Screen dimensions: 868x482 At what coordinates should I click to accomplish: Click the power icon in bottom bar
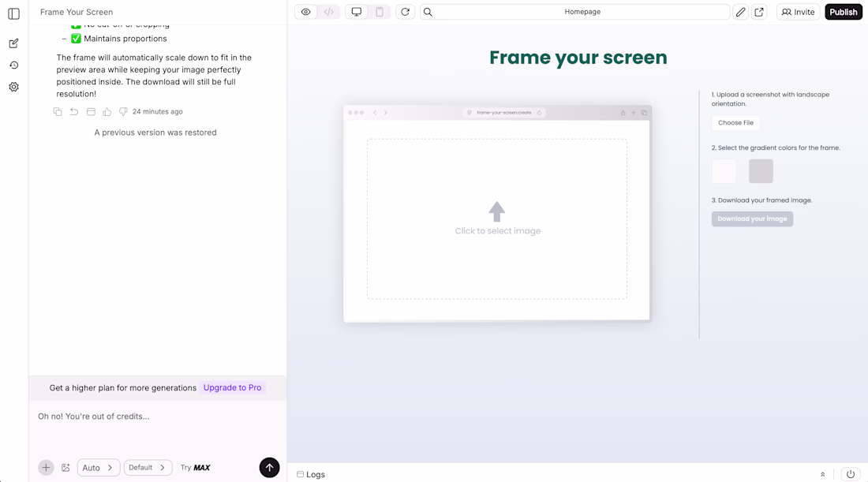click(x=851, y=474)
